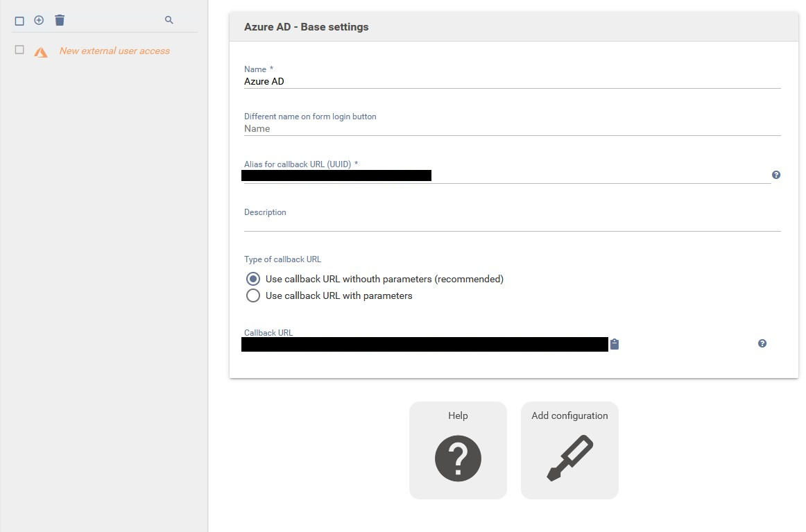
Task: Open search with the magnifier icon
Action: coord(169,21)
